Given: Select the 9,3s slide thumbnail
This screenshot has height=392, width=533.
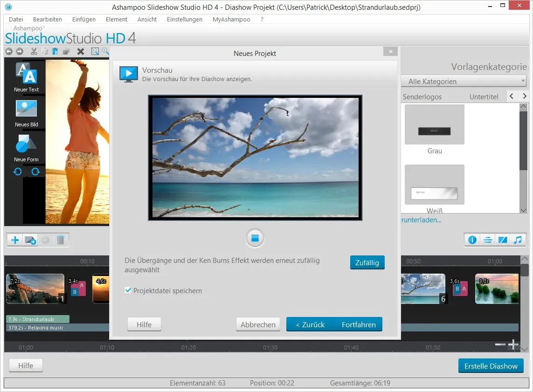Looking at the screenshot, I should pyautogui.click(x=497, y=289).
